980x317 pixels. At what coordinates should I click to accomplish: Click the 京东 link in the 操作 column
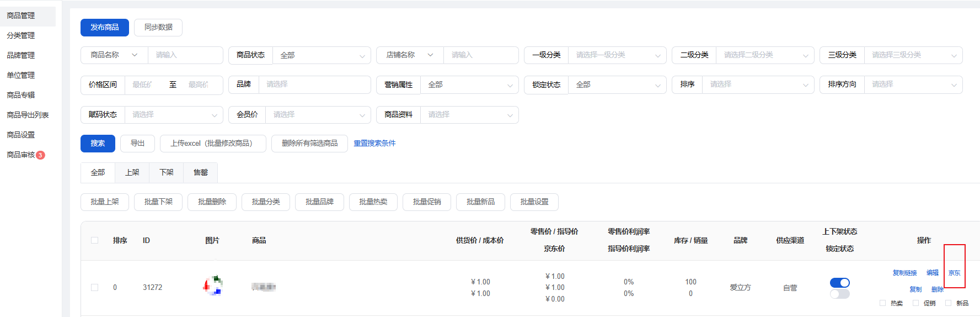[x=954, y=273]
